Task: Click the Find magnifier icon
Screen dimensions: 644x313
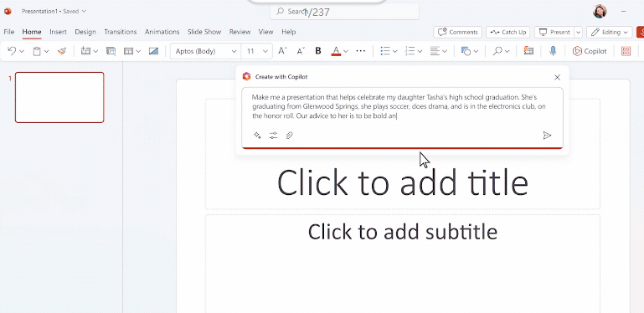Action: (497, 51)
